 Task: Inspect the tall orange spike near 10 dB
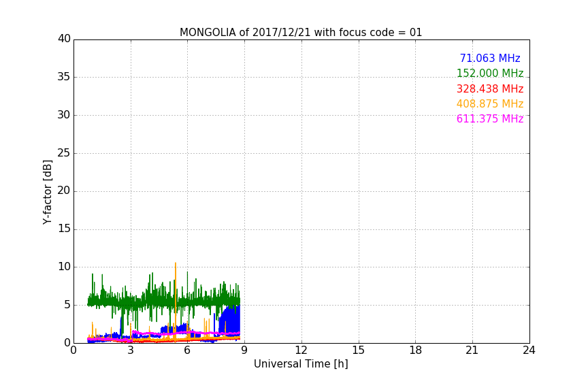point(175,296)
